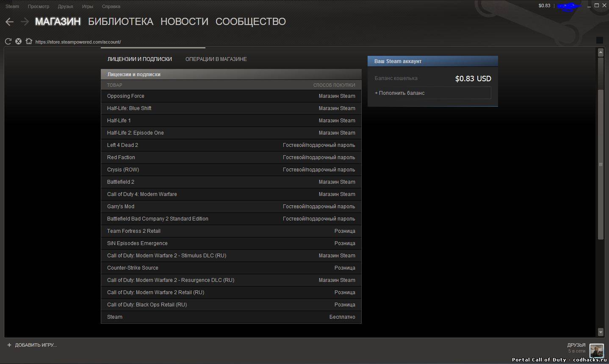Screen dimensions: 609x364
Task: Reload the store page
Action: point(8,41)
